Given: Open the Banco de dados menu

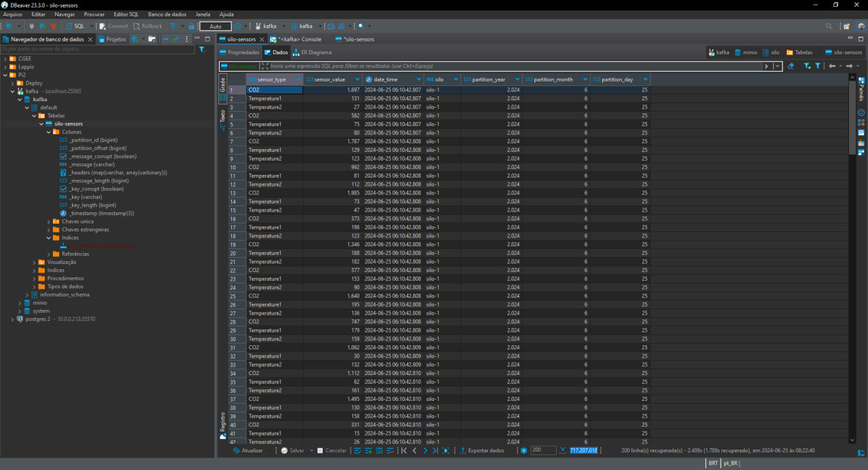Looking at the screenshot, I should click(167, 14).
